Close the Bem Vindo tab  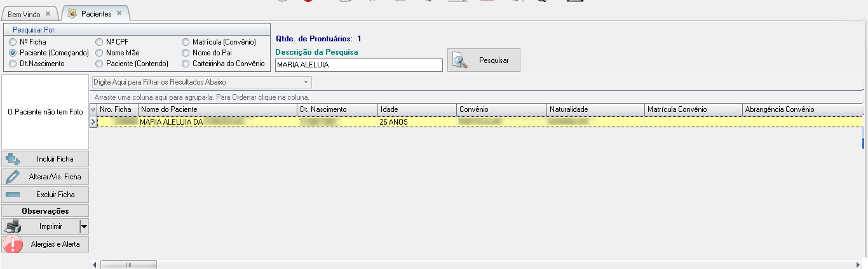coord(48,14)
